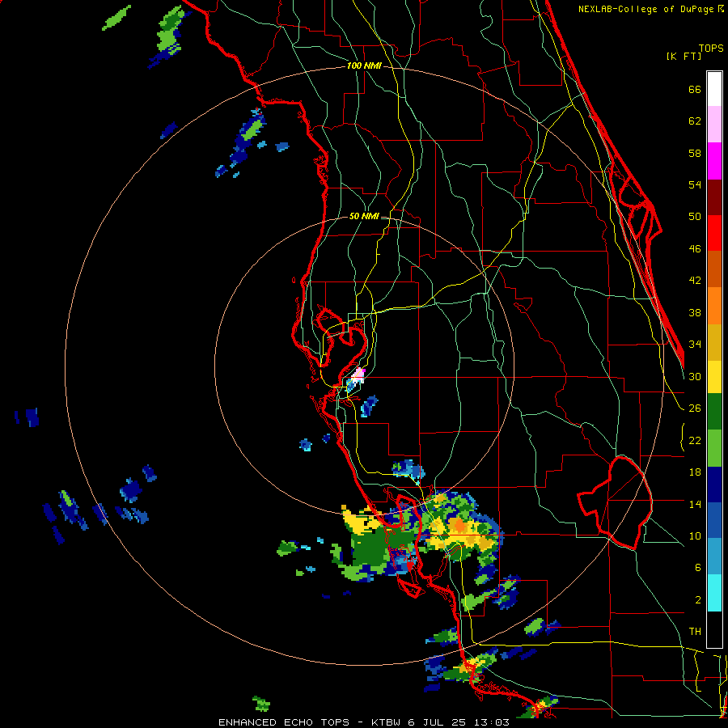Click the 66 legend value
This screenshot has width=728, height=728.
(x=695, y=89)
